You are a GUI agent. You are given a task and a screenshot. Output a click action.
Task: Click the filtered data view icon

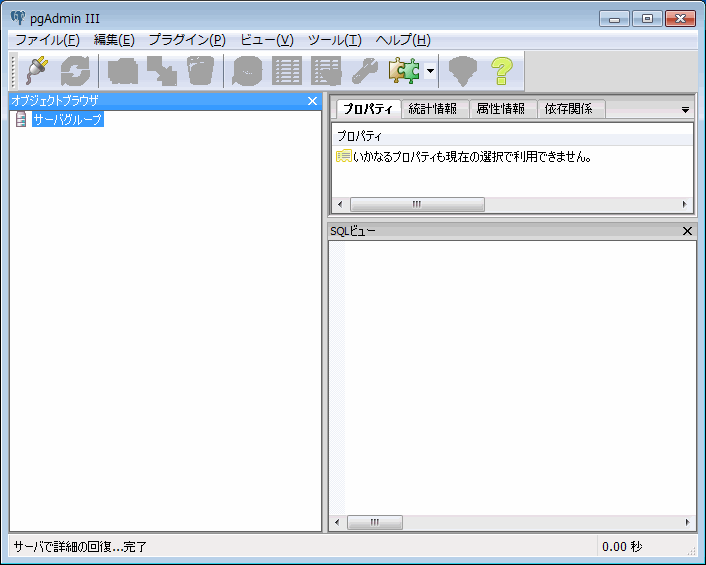coord(326,71)
